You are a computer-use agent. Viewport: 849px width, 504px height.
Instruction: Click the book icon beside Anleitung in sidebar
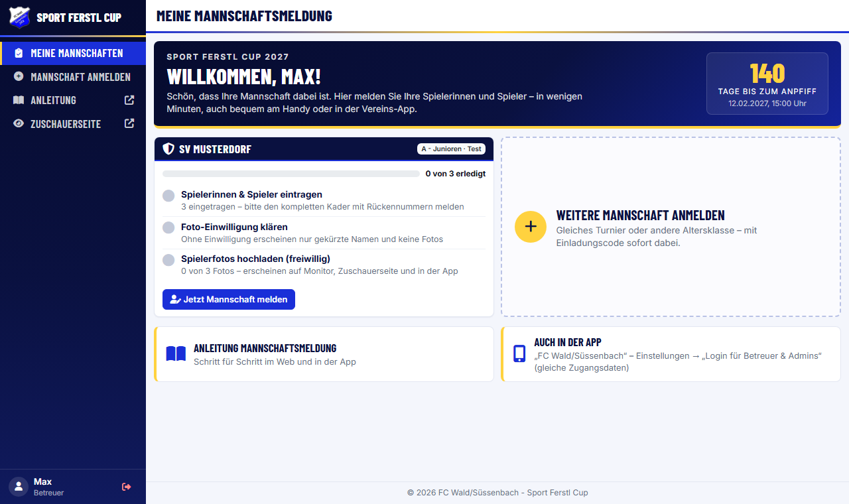coord(19,100)
